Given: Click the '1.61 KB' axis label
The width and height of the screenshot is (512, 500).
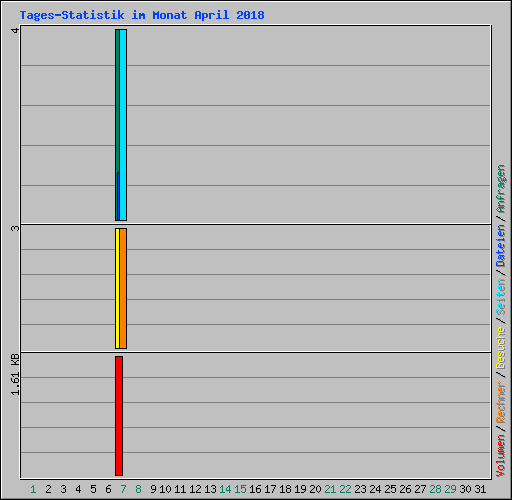Looking at the screenshot, I should (x=15, y=375).
